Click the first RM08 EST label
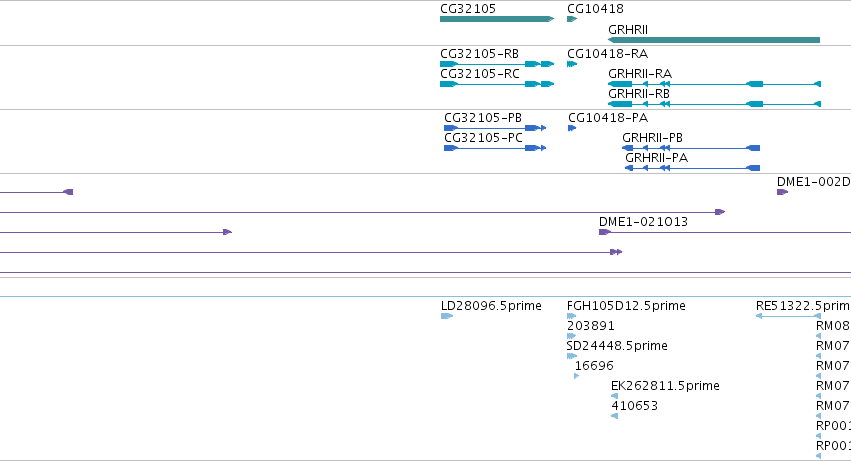Screen dimensions: 851x461 tap(833, 326)
